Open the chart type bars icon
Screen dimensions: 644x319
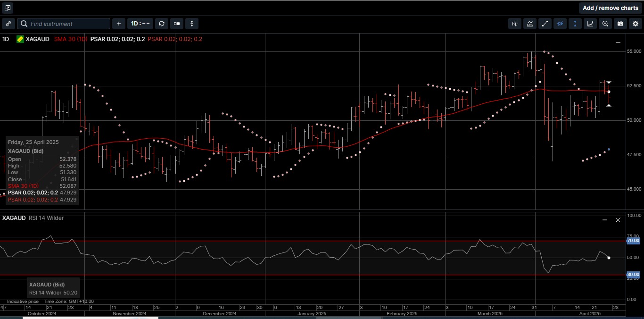tap(515, 24)
